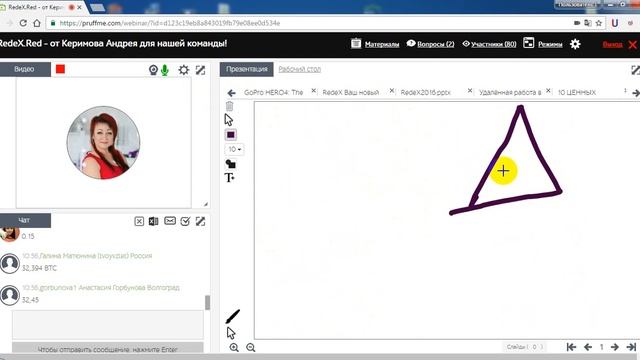The width and height of the screenshot is (640, 360).
Task: Close the GoPro HERO4 tab
Action: click(x=313, y=91)
